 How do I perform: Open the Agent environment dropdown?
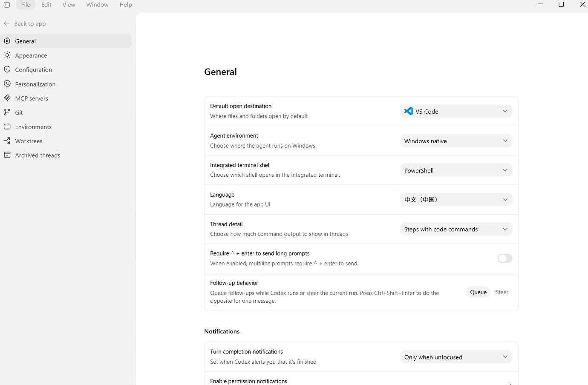click(456, 141)
